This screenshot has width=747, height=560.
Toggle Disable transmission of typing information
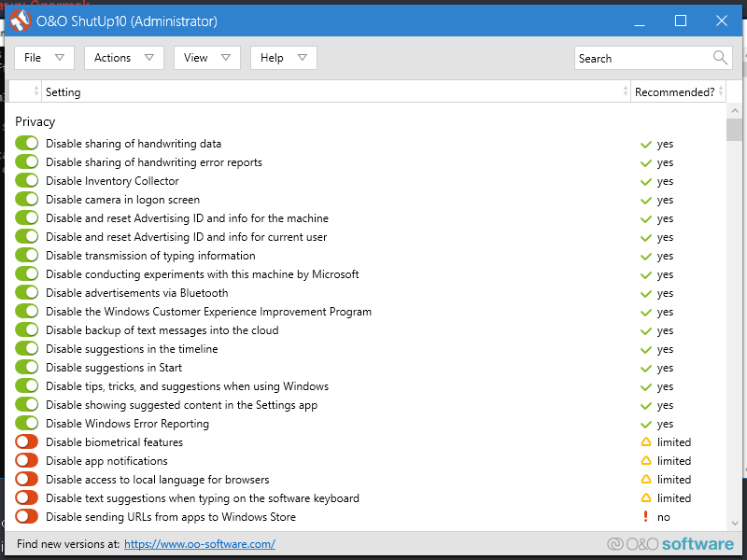[27, 255]
